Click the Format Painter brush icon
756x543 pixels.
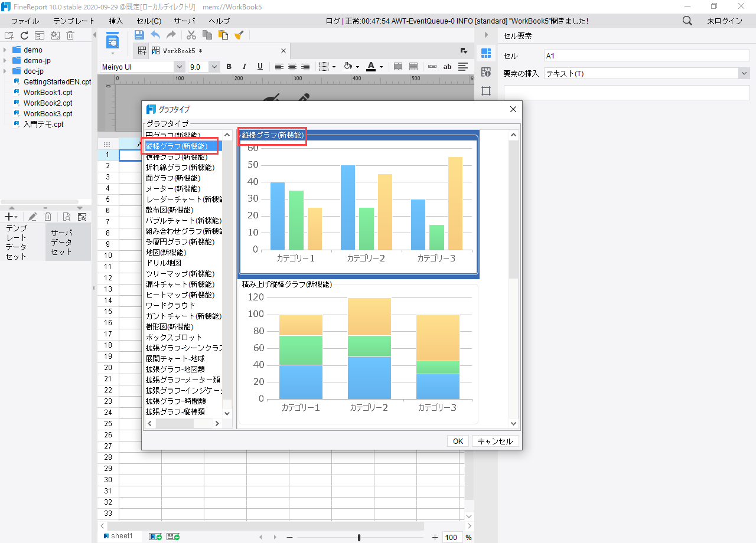(239, 35)
